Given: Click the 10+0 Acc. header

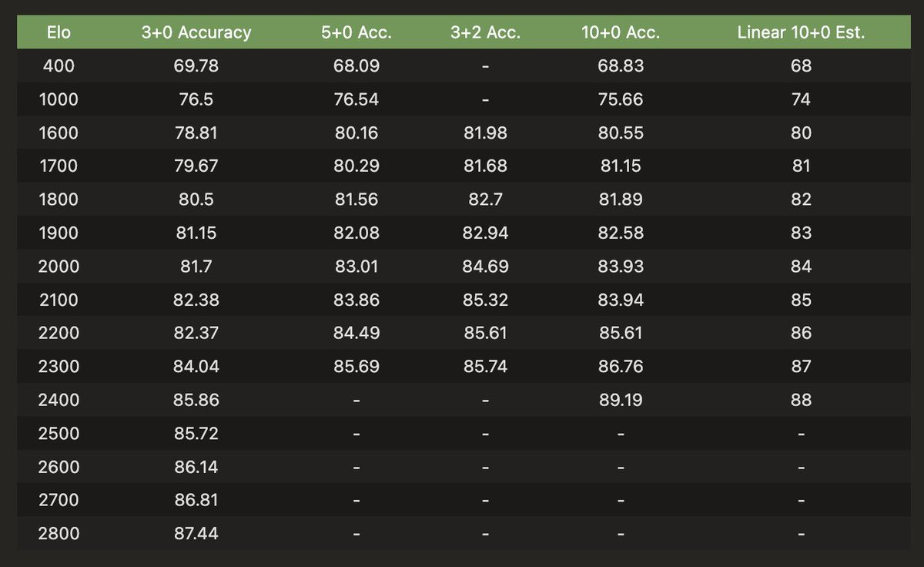Looking at the screenshot, I should point(621,32).
